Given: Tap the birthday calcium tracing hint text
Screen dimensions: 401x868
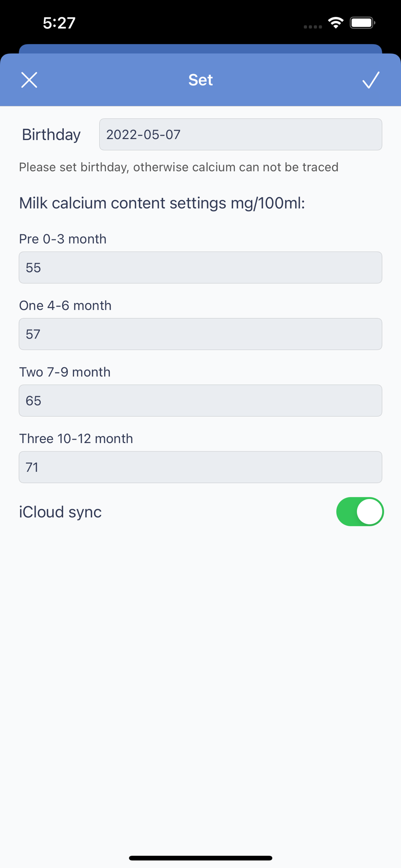Looking at the screenshot, I should tap(178, 167).
